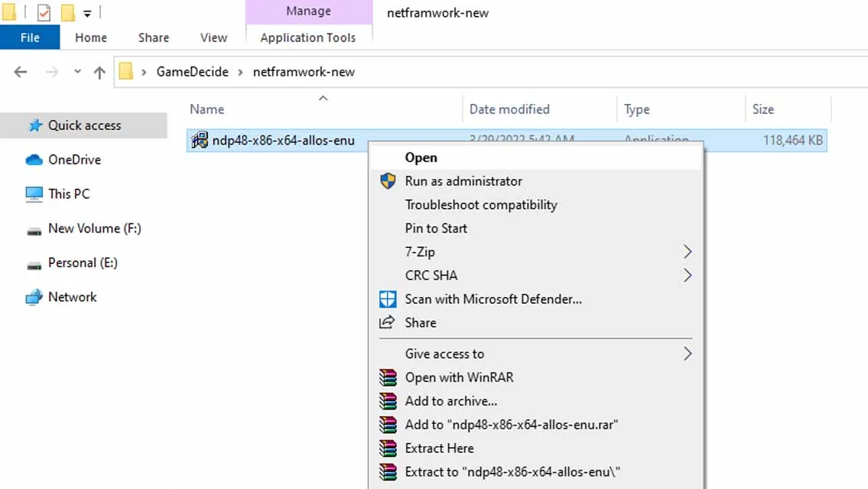Open Customize Quick Access Toolbar dropdown
868x489 pixels.
click(87, 13)
